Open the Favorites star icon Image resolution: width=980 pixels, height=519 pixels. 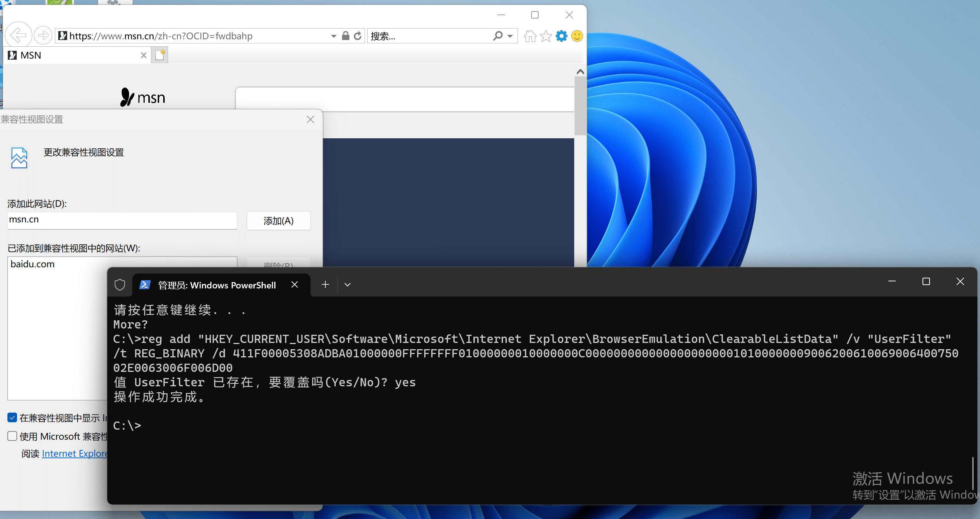(x=546, y=36)
